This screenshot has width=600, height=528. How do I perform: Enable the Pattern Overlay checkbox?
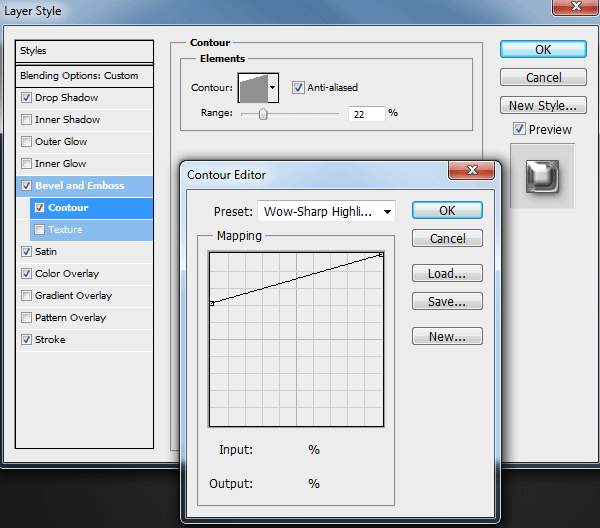(x=26, y=318)
